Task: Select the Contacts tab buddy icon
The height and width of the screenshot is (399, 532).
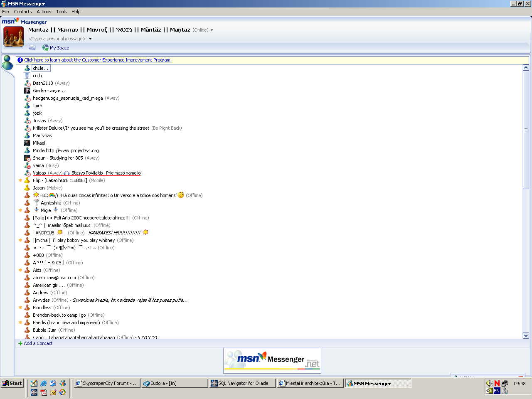Action: pos(7,63)
